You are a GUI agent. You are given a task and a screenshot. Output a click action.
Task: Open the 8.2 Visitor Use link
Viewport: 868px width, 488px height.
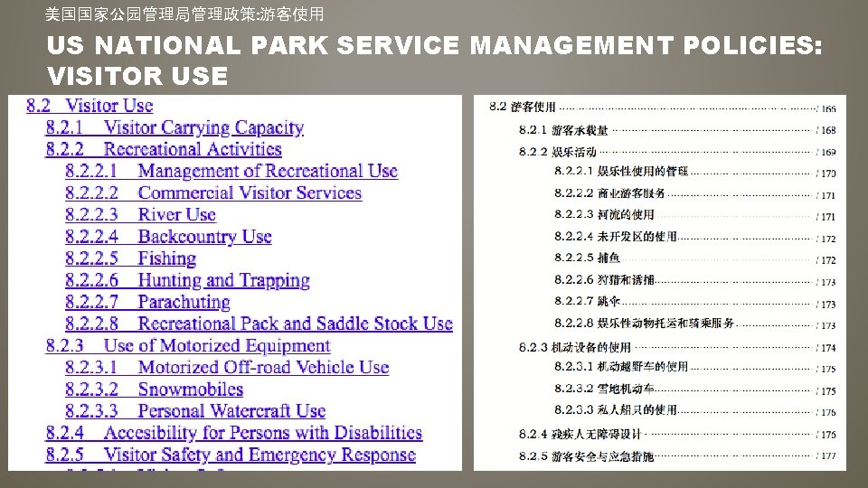coord(90,106)
